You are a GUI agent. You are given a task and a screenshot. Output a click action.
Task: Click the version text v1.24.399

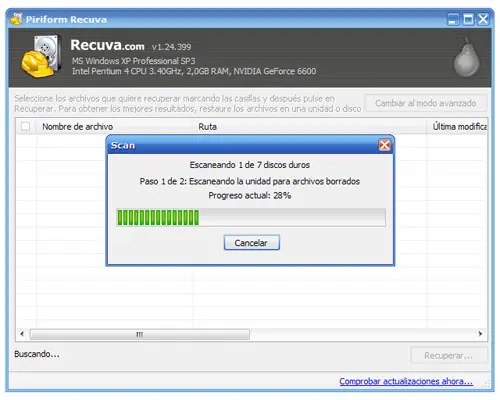click(171, 47)
